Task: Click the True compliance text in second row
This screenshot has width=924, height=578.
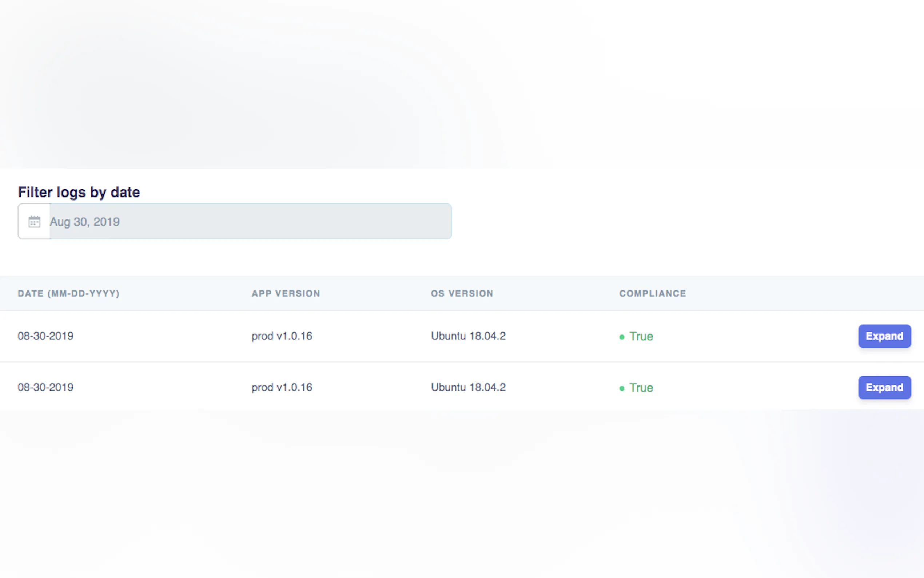Action: (641, 388)
